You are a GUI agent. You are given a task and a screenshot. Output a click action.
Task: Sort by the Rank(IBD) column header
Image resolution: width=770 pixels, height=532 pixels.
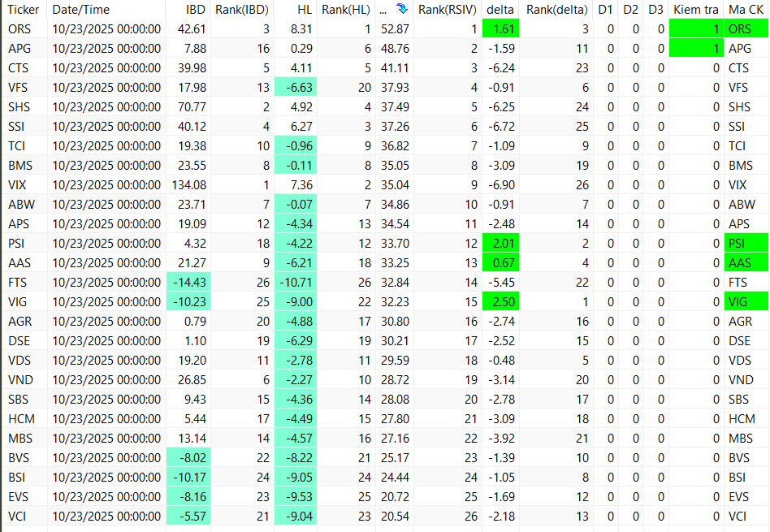tap(242, 9)
